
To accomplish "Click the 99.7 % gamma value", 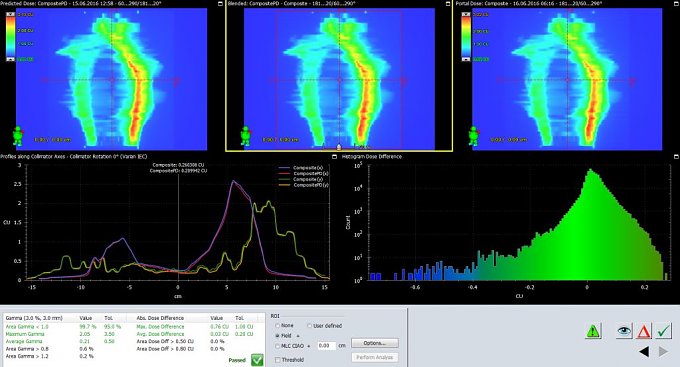I will [88, 327].
